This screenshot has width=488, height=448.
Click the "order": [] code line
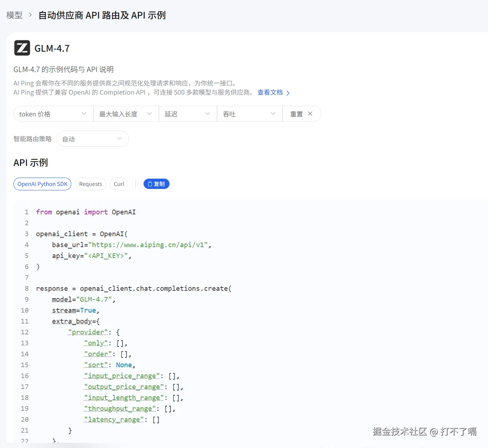(x=108, y=354)
